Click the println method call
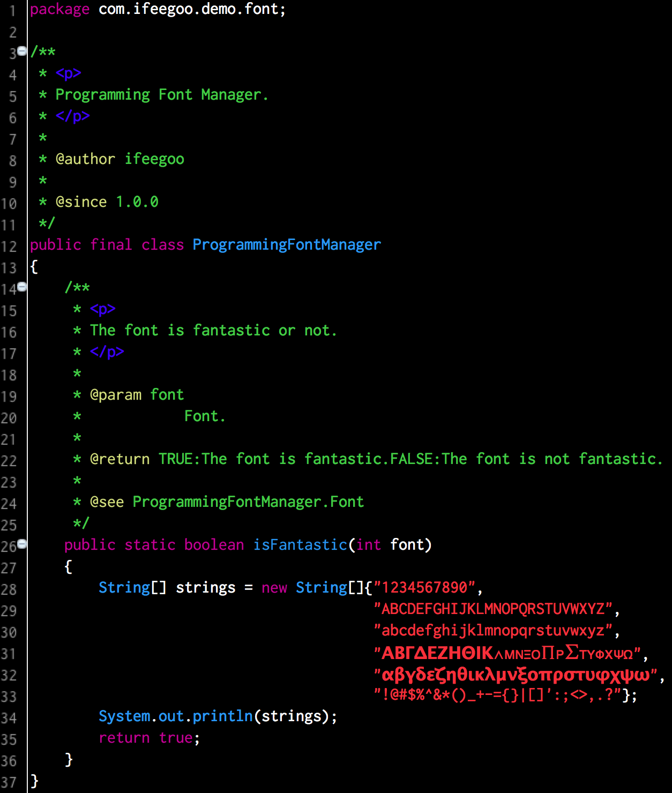Image resolution: width=672 pixels, height=793 pixels. click(x=222, y=716)
